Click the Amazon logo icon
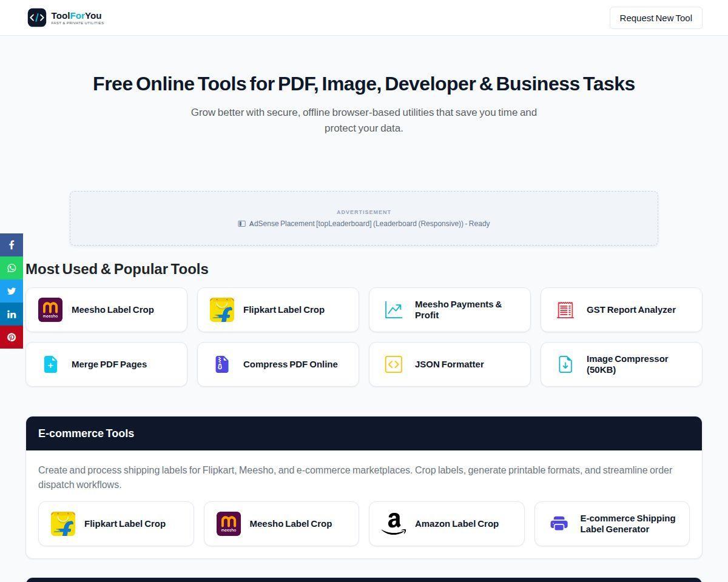 pyautogui.click(x=394, y=524)
